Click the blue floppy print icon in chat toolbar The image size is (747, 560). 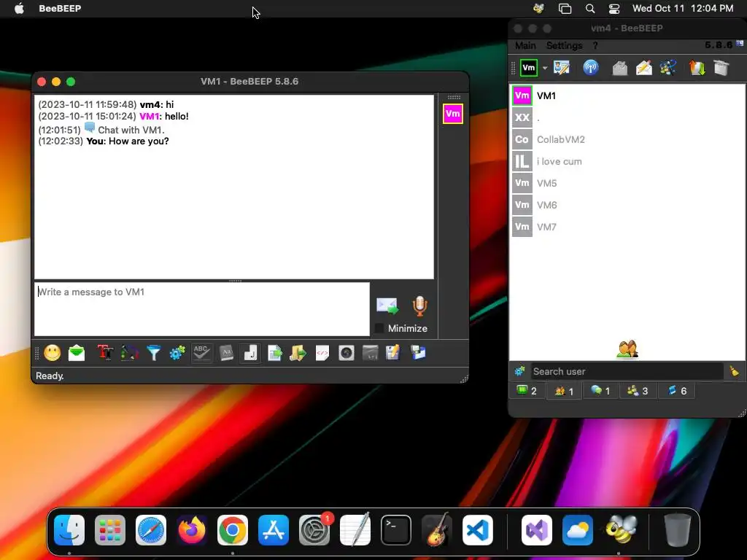click(x=418, y=353)
